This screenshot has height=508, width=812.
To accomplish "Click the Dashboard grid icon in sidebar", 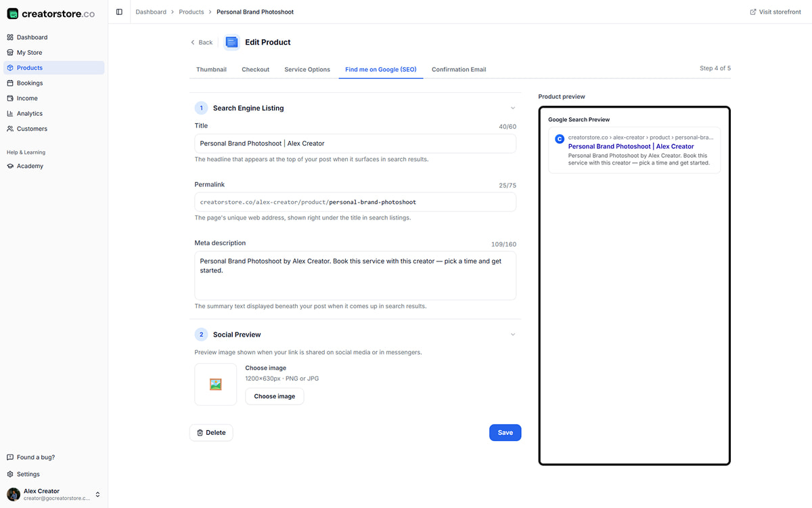I will 10,37.
